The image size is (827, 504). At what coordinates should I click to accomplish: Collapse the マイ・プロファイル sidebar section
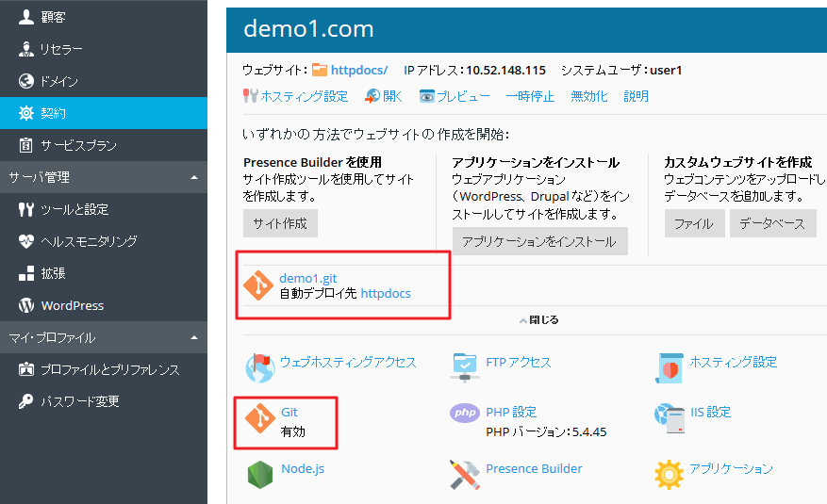(x=193, y=337)
